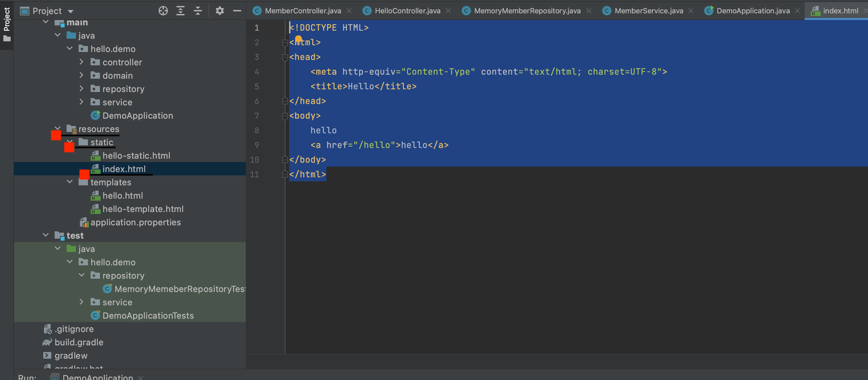Screen dimensions: 868x380
Task: Click the Expand All icon in Project panel
Action: [x=181, y=11]
